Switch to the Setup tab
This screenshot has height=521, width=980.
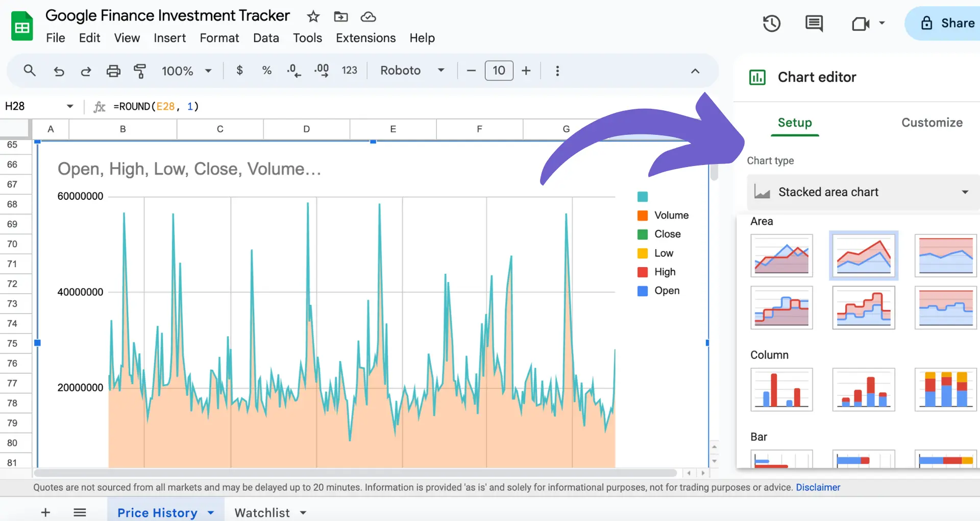click(x=795, y=123)
